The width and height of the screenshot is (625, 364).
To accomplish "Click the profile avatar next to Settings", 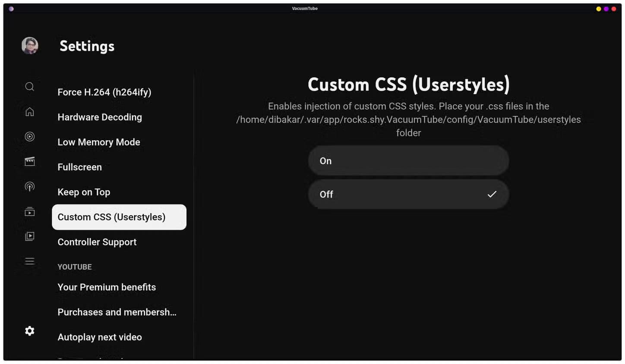I will pyautogui.click(x=29, y=45).
